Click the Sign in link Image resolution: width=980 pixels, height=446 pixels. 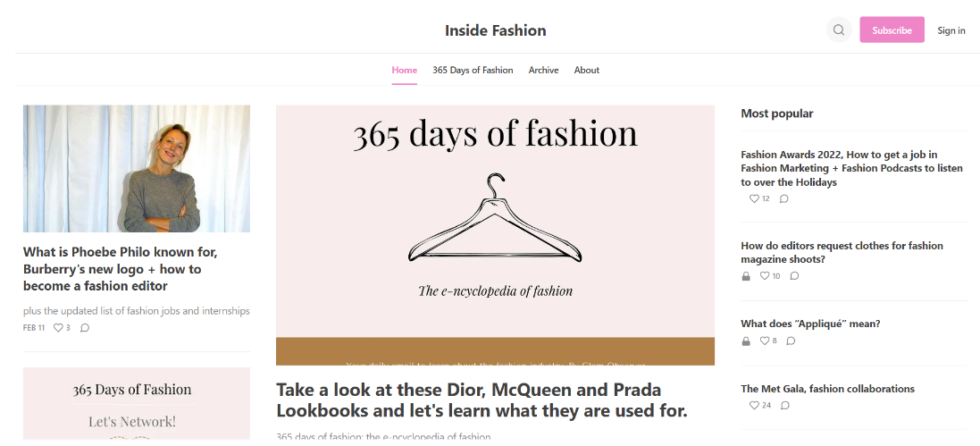tap(951, 30)
